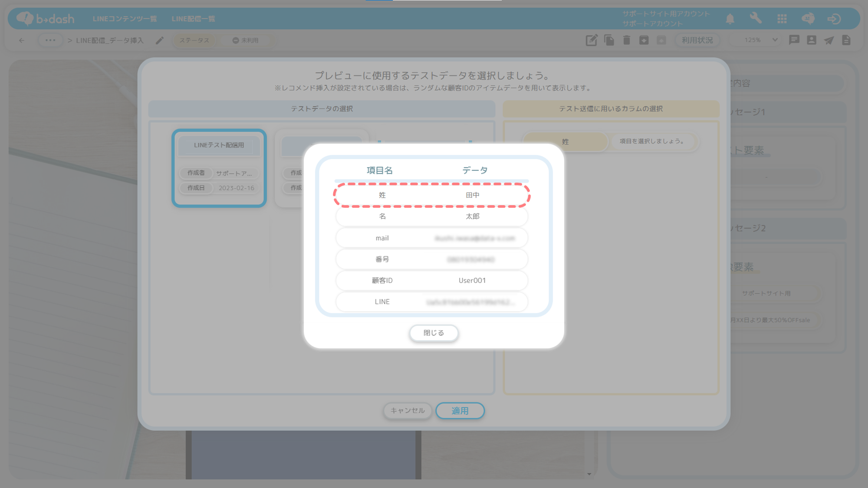Click the paper plane send icon
Image resolution: width=868 pixels, height=488 pixels.
[829, 40]
